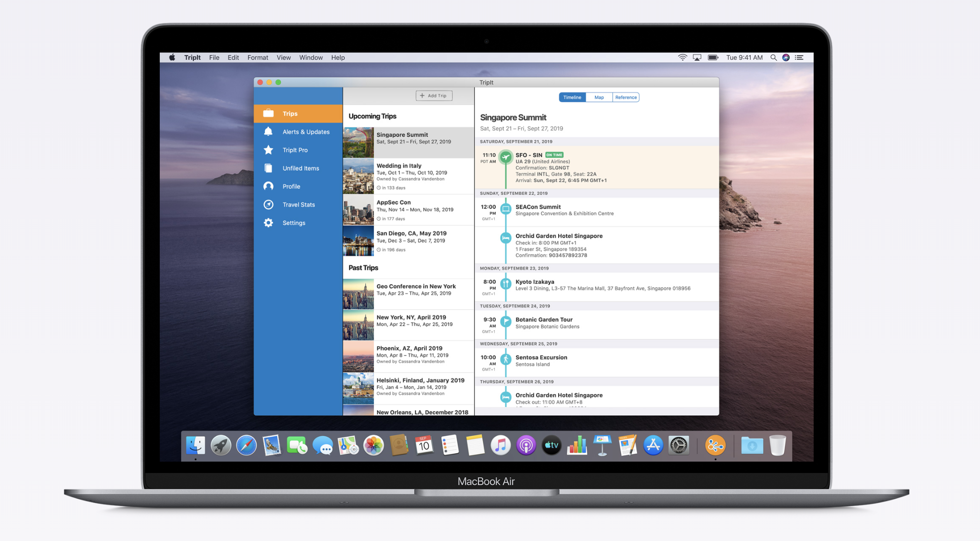Viewport: 980px width, 541px height.
Task: Click the Wedding in Italy thumbnail
Action: click(358, 176)
